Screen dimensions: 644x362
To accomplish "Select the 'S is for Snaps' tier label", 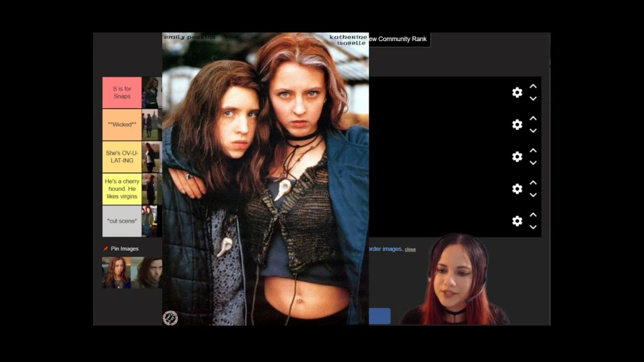I will point(122,93).
